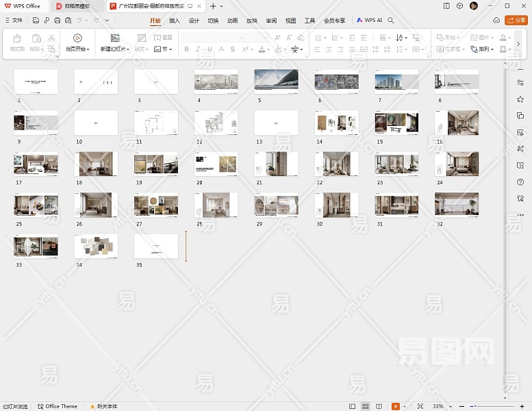
Task: Switch to reading view mode
Action: [379, 406]
